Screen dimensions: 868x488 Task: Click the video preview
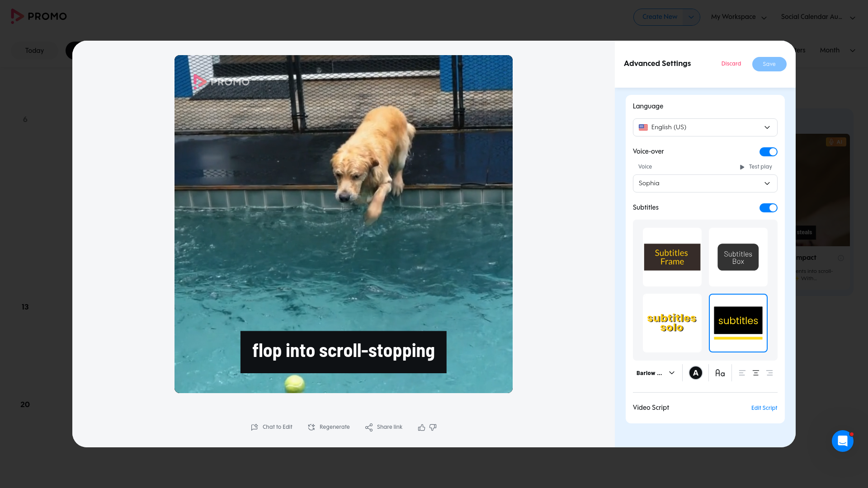pos(344,224)
